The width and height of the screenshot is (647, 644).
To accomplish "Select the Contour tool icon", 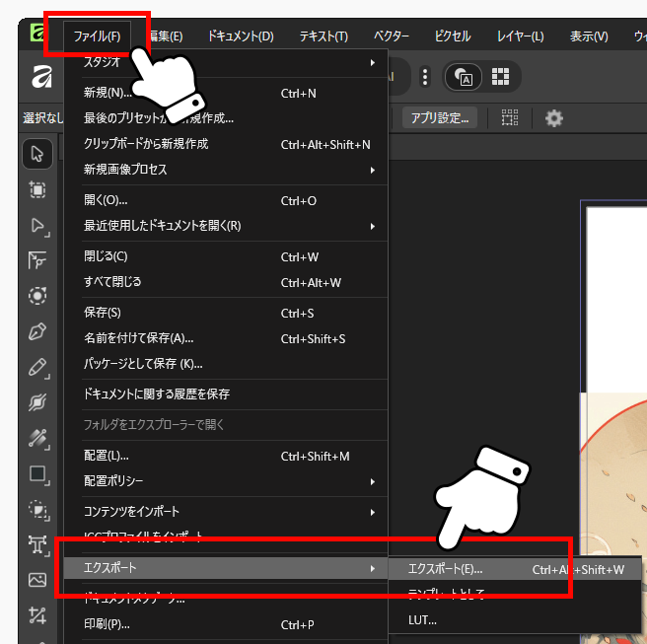I will point(37,296).
